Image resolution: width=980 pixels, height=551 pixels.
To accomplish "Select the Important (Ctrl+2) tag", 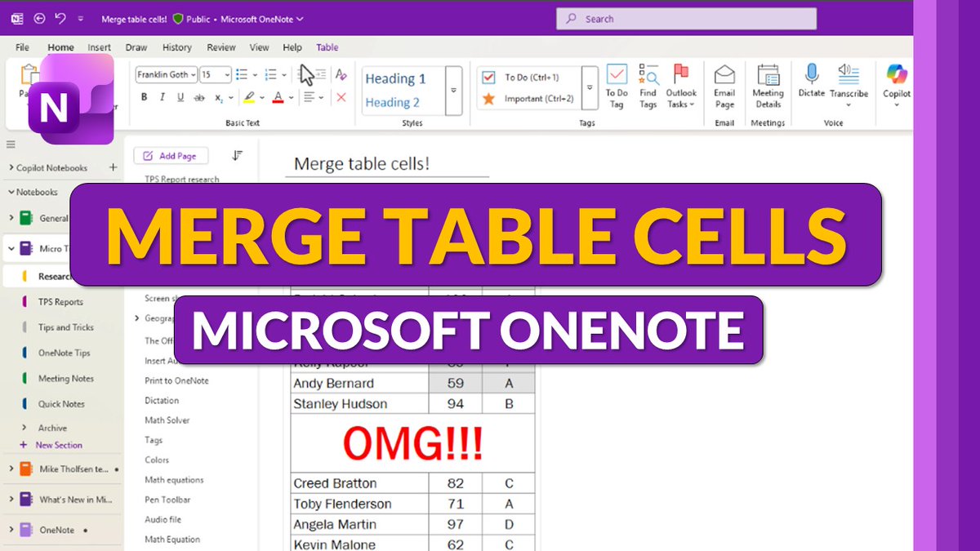I will click(x=527, y=99).
